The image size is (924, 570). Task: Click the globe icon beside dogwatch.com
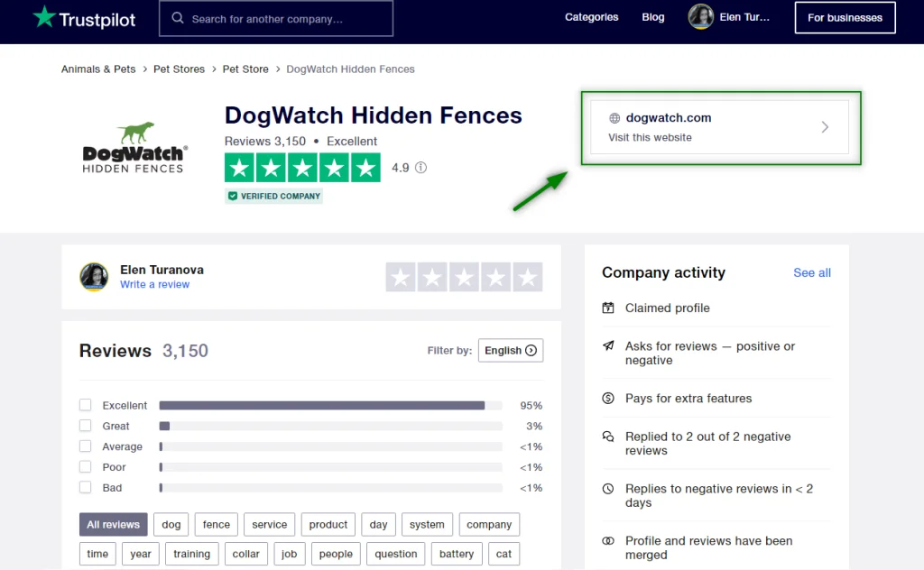(614, 118)
